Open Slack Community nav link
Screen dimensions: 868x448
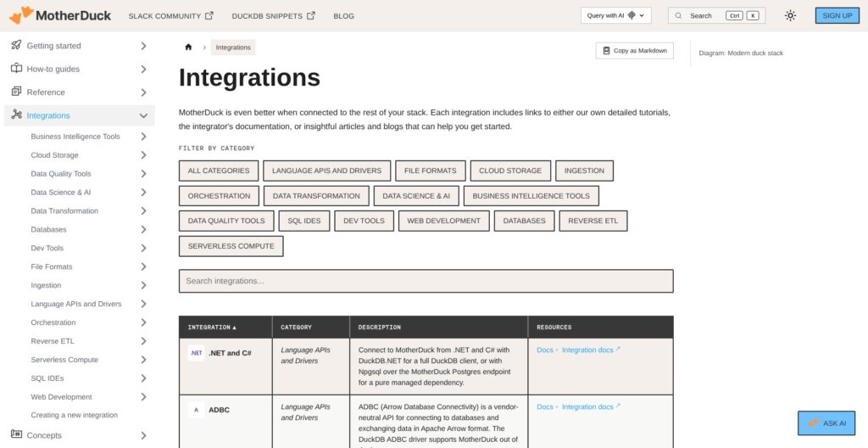[170, 16]
